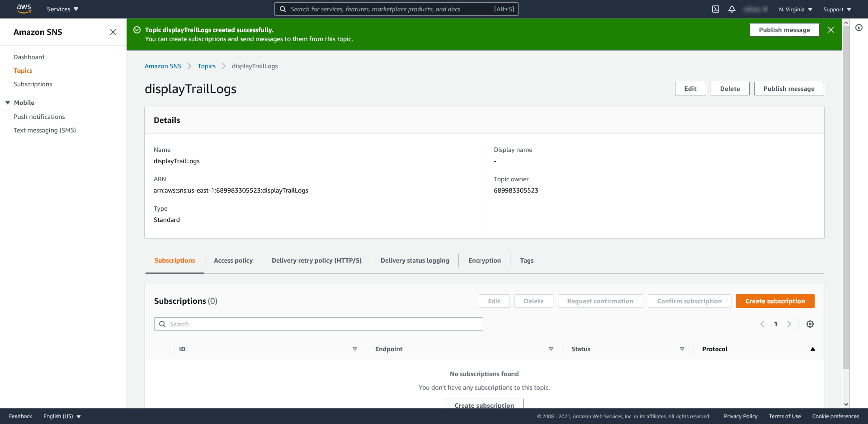Image resolution: width=868 pixels, height=424 pixels.
Task: Click the Confirm subscription button
Action: click(689, 301)
